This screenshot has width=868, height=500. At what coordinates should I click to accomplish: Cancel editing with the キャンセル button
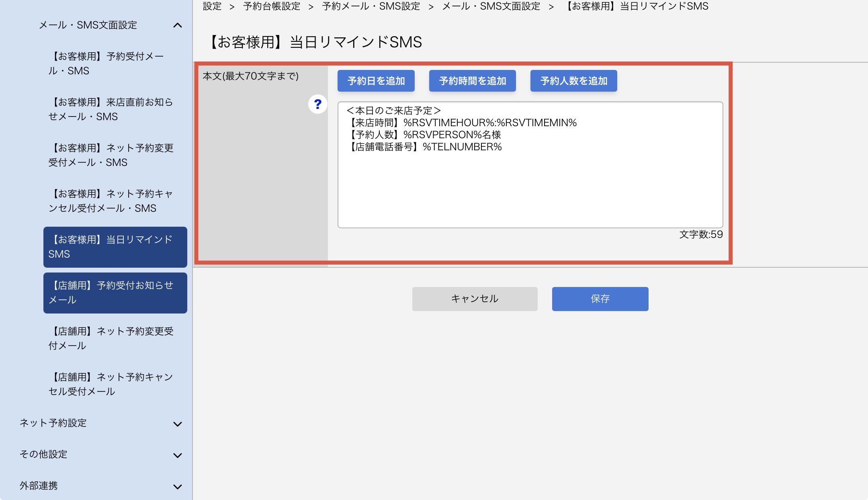pyautogui.click(x=475, y=299)
